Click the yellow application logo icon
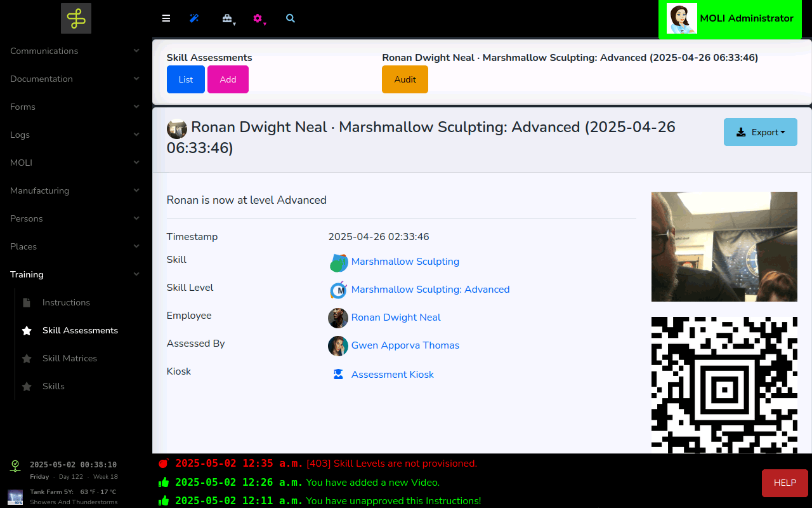812x508 pixels. [76, 18]
